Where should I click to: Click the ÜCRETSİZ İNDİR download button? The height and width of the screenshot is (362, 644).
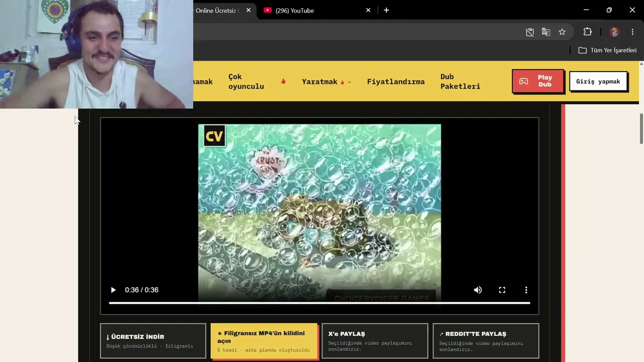pos(153,341)
